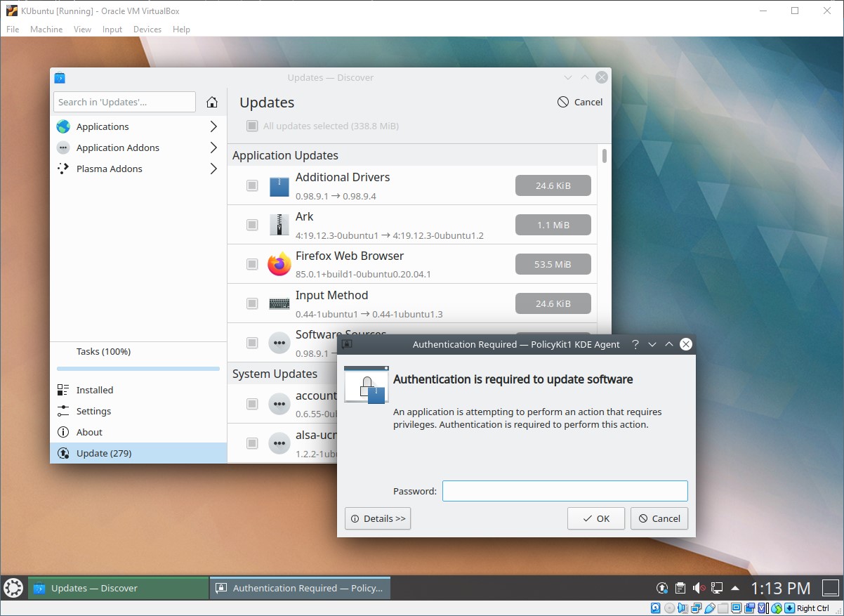844x616 pixels.
Task: Click the Input Method keyboard icon
Action: (x=279, y=303)
